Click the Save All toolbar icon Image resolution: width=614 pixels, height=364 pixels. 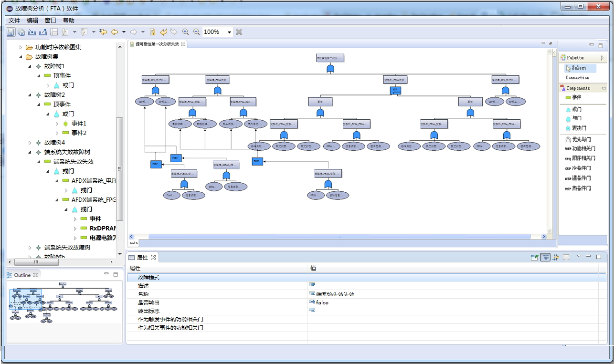click(x=21, y=32)
